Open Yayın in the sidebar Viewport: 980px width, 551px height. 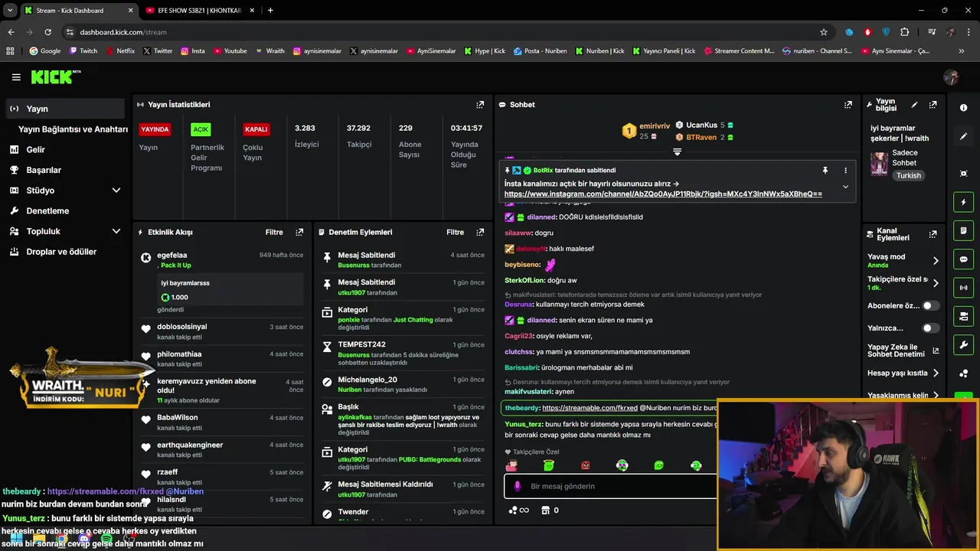(64, 109)
